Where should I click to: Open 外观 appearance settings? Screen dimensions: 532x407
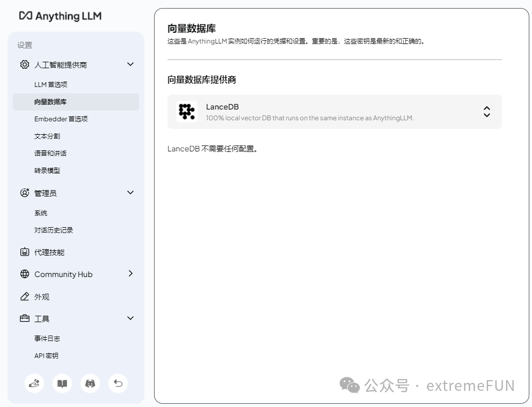pyautogui.click(x=42, y=297)
